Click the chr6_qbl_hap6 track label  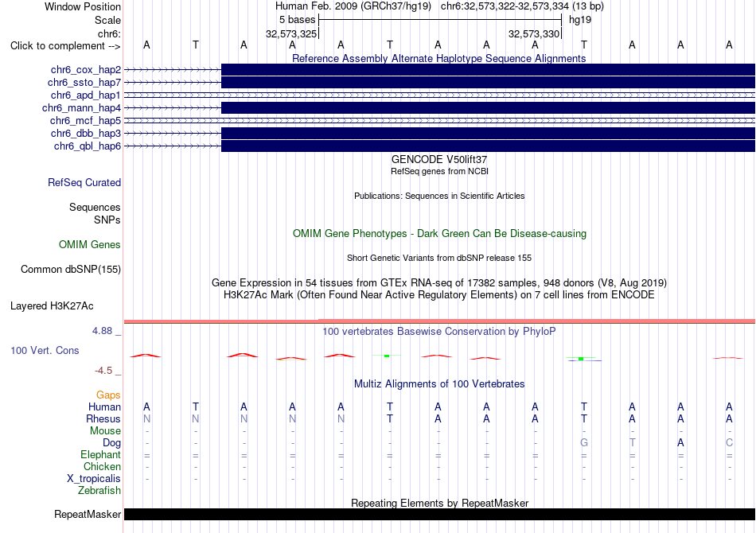point(88,146)
